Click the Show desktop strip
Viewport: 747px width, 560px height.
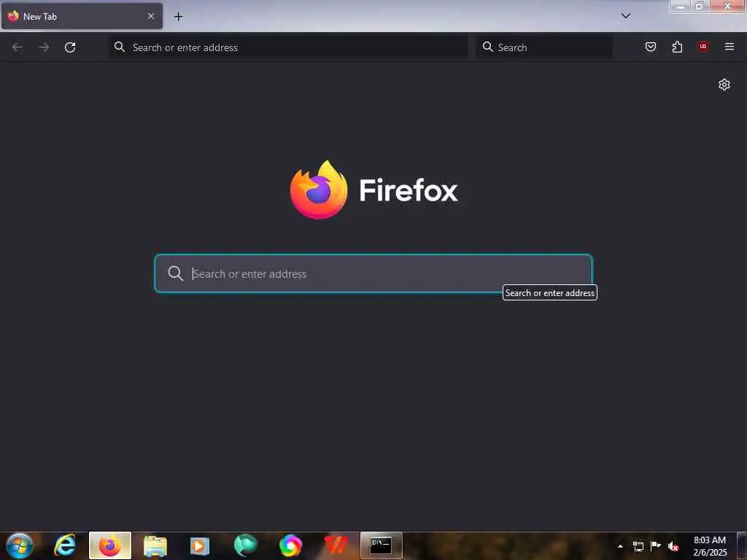coord(742,545)
